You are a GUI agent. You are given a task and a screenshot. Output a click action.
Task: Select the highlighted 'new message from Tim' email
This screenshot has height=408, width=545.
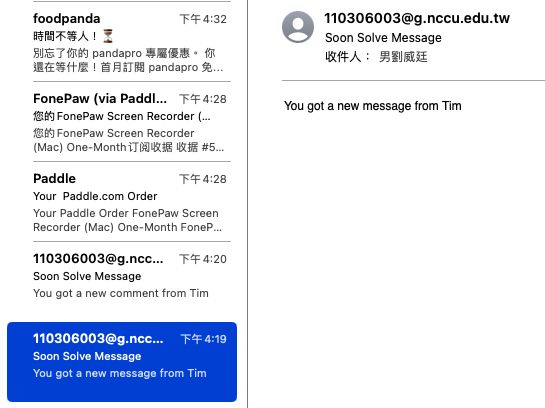[122, 362]
